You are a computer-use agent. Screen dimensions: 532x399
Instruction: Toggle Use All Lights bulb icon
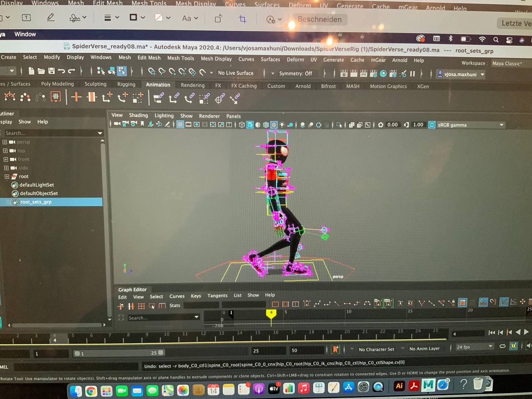282,125
